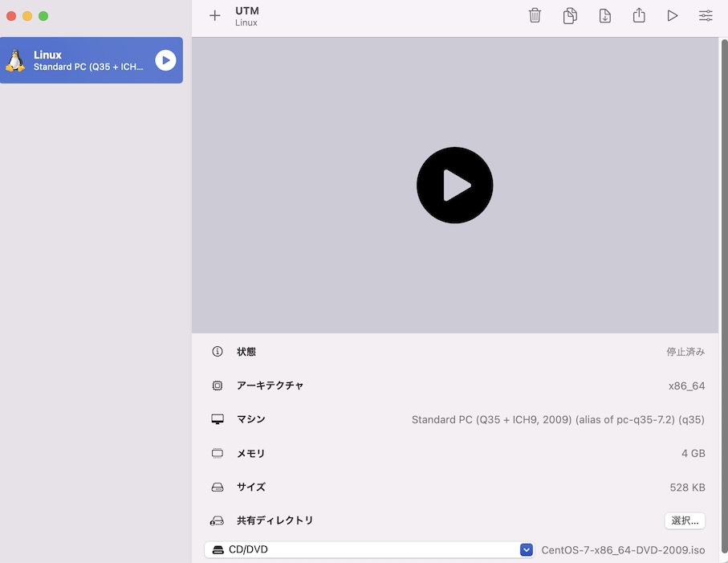The image size is (728, 563).
Task: Click the move VM document-arrow icon
Action: (604, 15)
